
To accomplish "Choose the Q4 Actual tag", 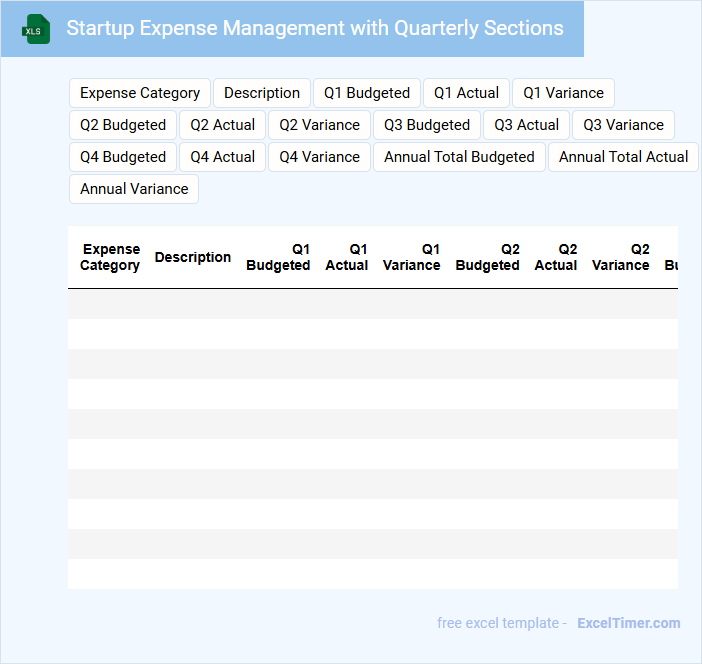I will click(x=223, y=157).
